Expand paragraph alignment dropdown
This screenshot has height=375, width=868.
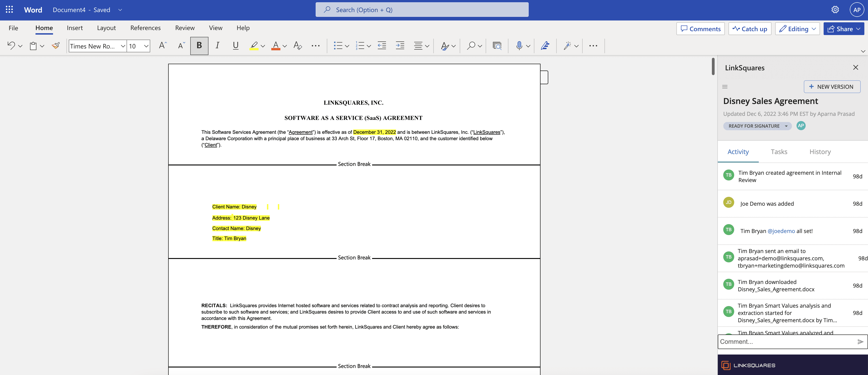click(427, 46)
